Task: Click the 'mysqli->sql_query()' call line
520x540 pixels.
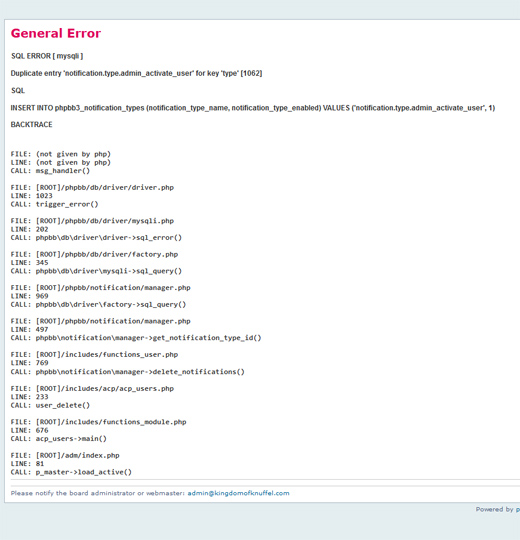Action: coord(96,271)
